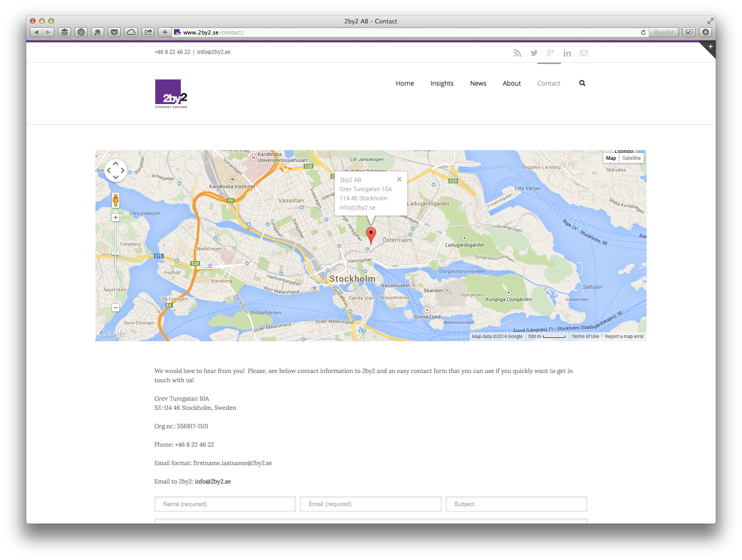The image size is (742, 560).
Task: Add bookmark with the plus button
Action: coord(165,32)
